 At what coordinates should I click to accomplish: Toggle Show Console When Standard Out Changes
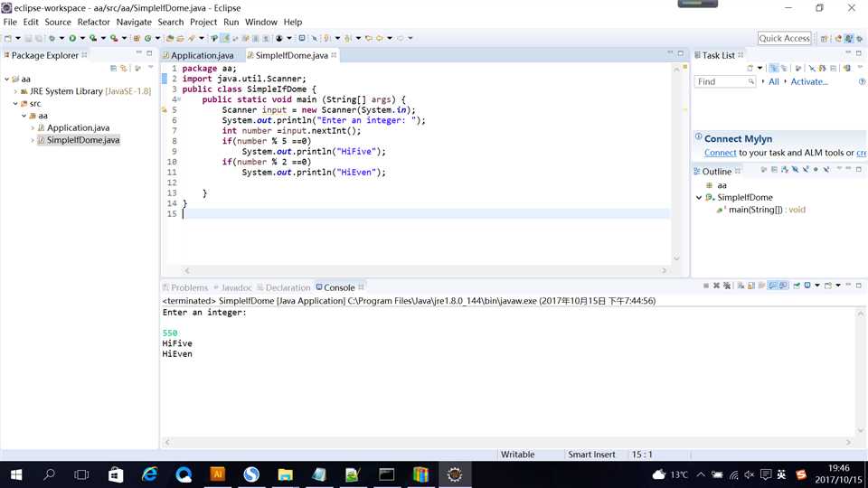[x=772, y=286]
